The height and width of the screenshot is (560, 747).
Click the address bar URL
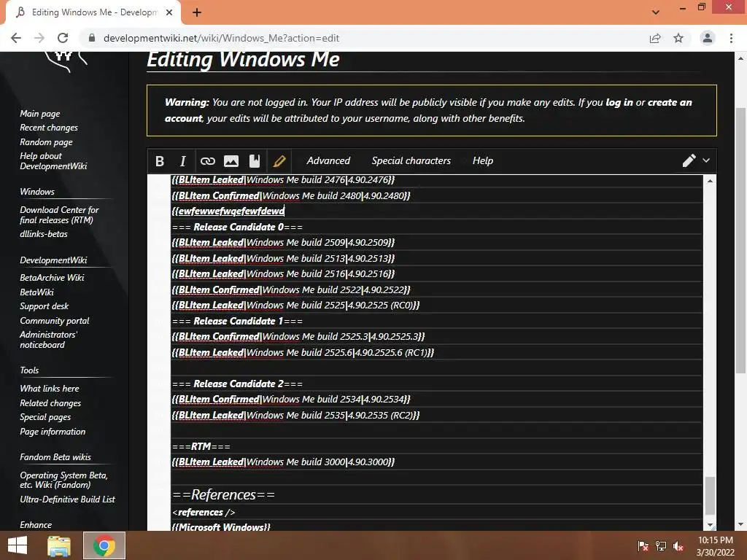tap(221, 38)
